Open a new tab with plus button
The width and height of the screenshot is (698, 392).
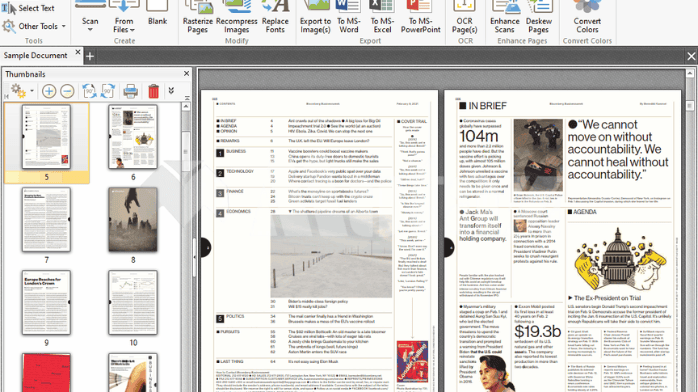pos(89,57)
